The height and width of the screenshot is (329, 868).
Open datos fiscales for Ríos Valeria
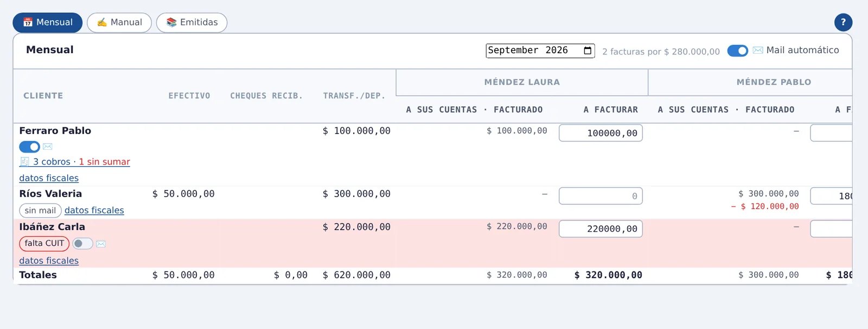coord(94,210)
